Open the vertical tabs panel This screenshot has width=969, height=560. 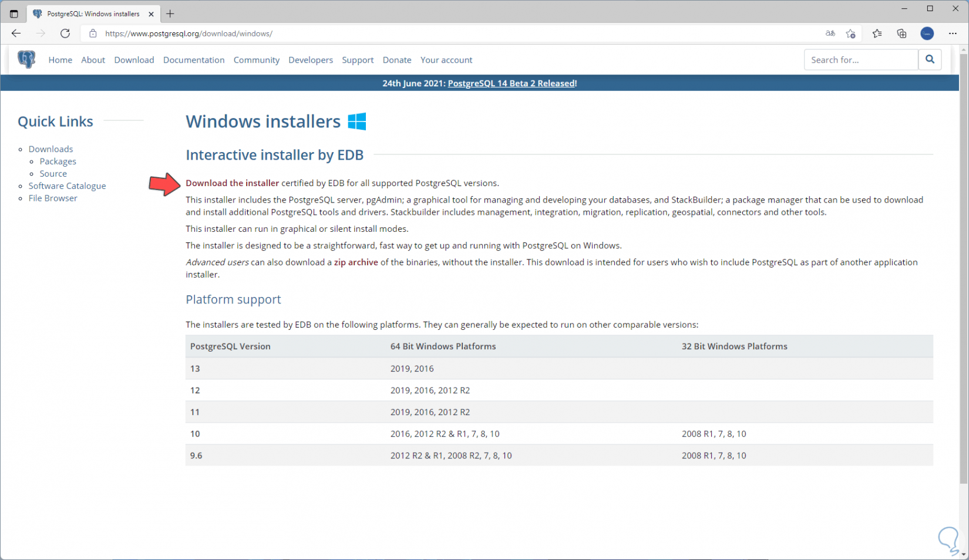click(14, 14)
